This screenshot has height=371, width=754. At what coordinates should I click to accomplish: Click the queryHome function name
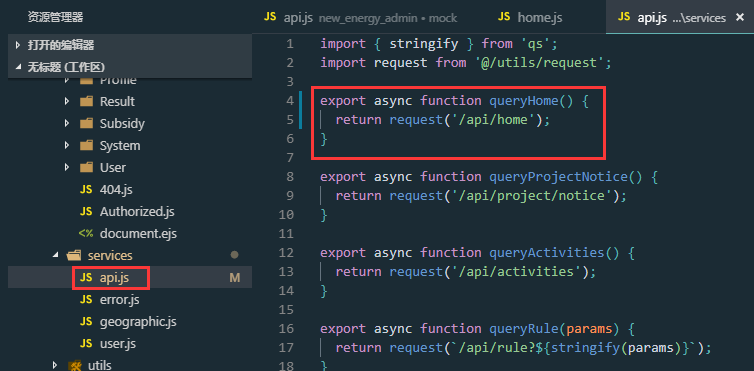tap(524, 101)
